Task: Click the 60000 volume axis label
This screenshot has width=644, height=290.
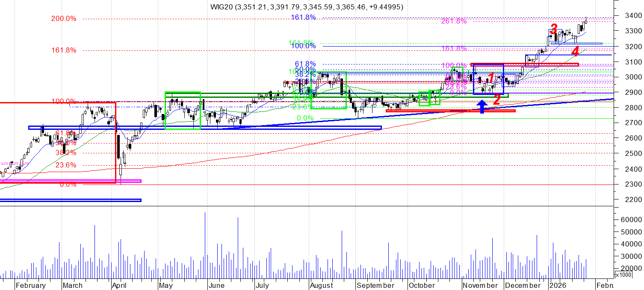Action: click(632, 220)
